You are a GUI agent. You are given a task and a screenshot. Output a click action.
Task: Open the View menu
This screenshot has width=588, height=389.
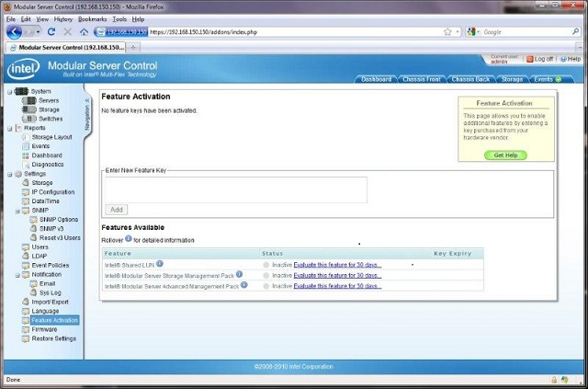pos(42,19)
